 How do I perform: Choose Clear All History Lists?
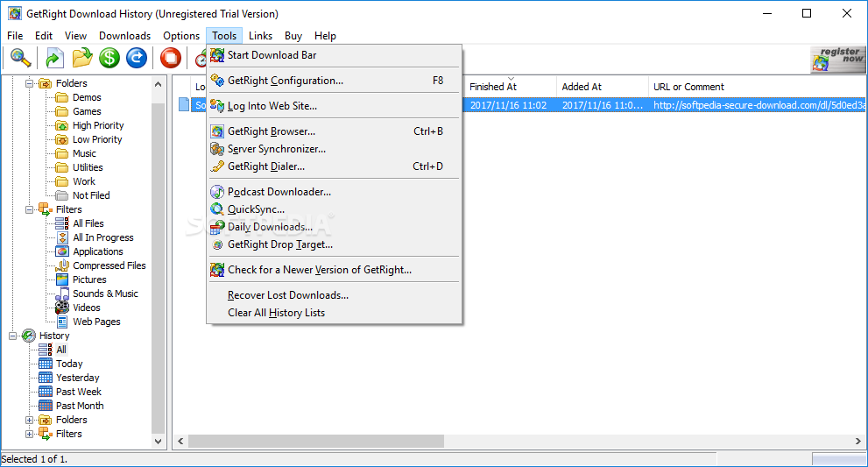pos(335,313)
